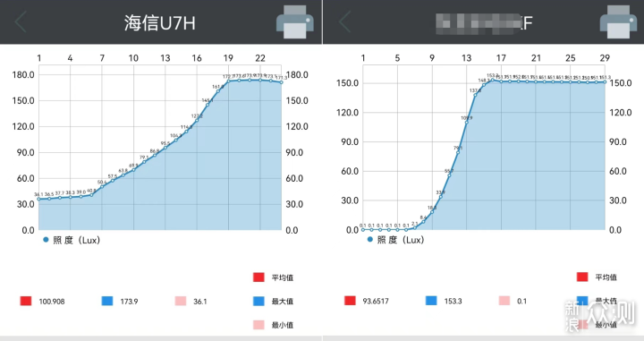Tap the minimum value 0.1 on right
This screenshot has width=644, height=341.
(521, 301)
